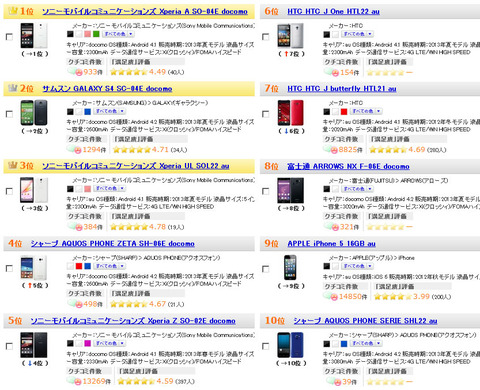
Task: Pick the red swatch for AQUOS PHONE ZETA
Action: (79, 266)
